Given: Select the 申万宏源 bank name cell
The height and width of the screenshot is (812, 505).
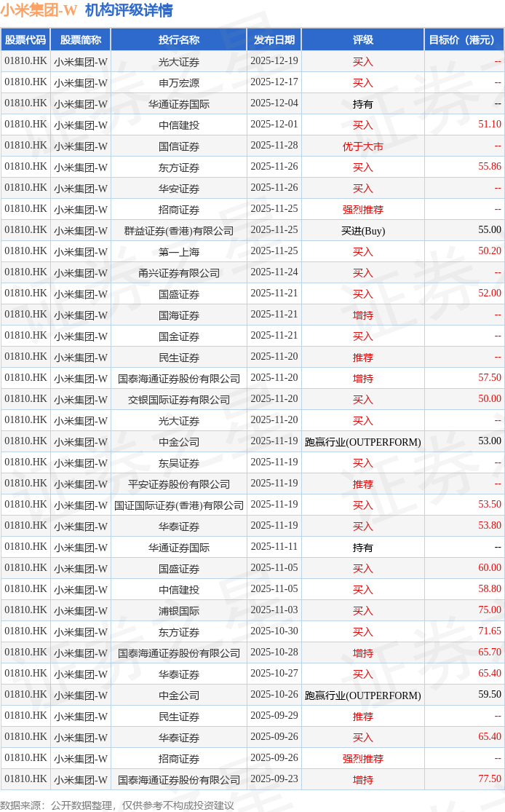Looking at the screenshot, I should [x=179, y=83].
